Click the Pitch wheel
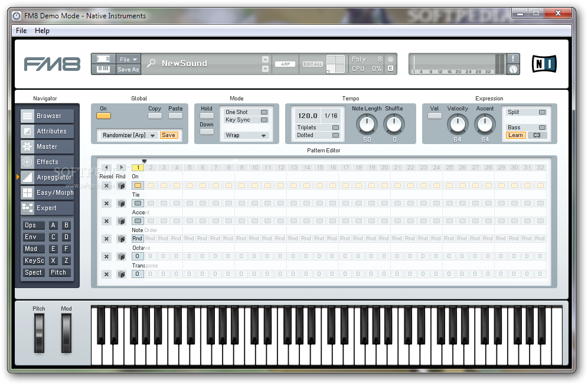The image size is (588, 385). pos(39,334)
